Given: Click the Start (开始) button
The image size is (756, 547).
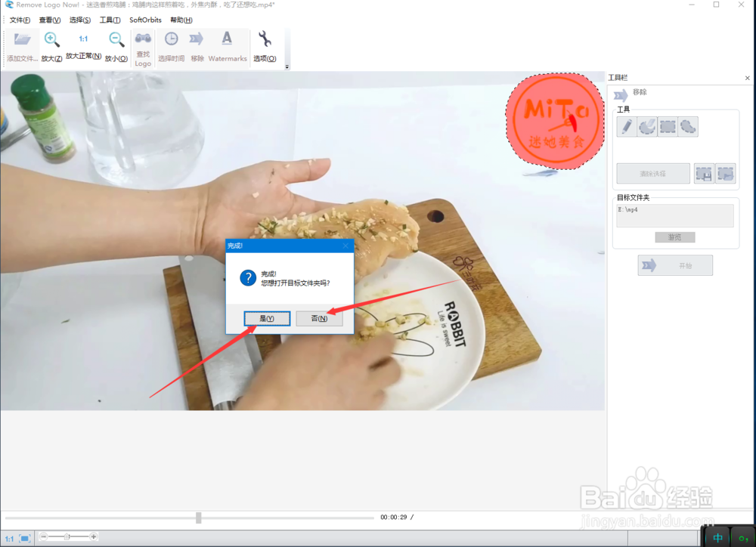Looking at the screenshot, I should [x=675, y=265].
